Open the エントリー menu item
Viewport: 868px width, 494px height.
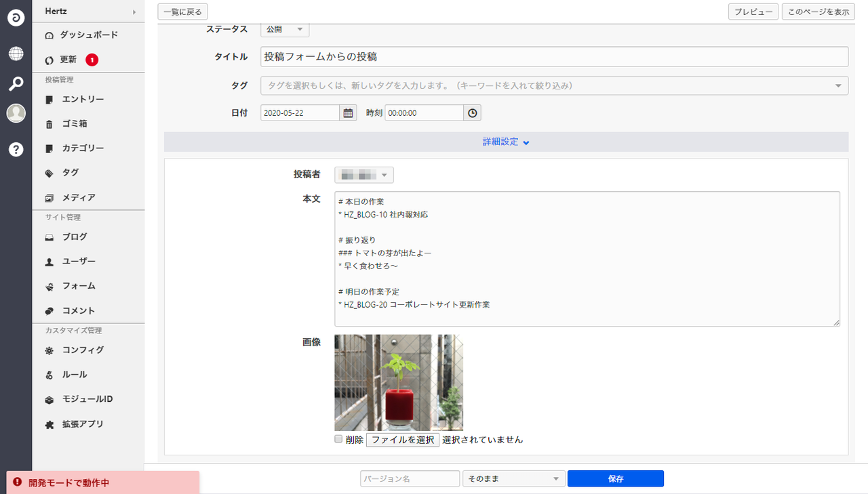coord(83,100)
